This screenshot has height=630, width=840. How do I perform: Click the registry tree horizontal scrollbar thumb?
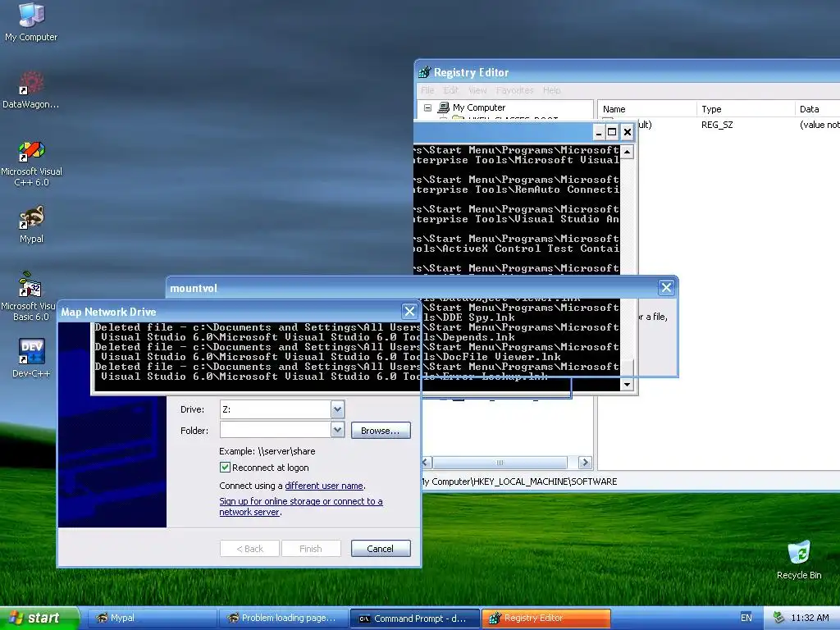[500, 463]
